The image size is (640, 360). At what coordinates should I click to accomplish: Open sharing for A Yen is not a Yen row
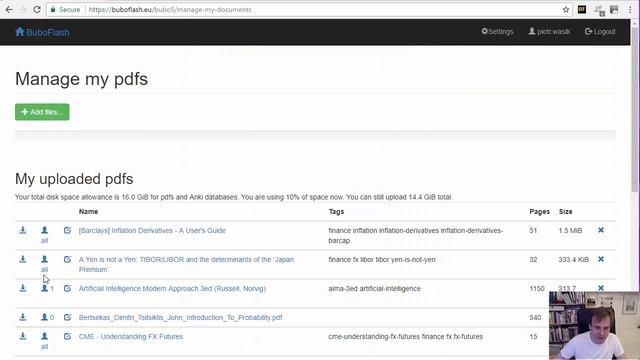(44, 264)
